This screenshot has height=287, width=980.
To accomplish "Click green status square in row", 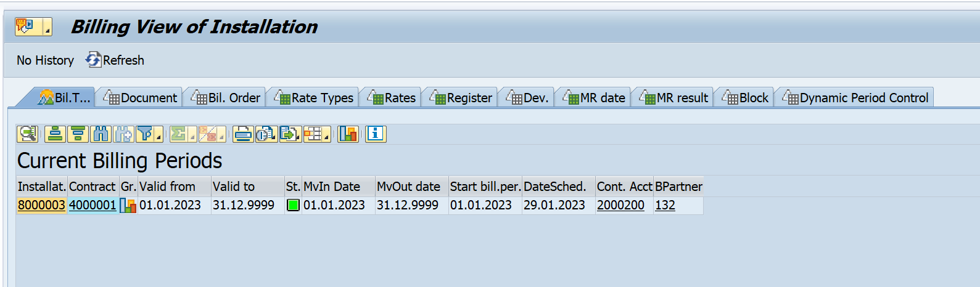I will (x=293, y=205).
